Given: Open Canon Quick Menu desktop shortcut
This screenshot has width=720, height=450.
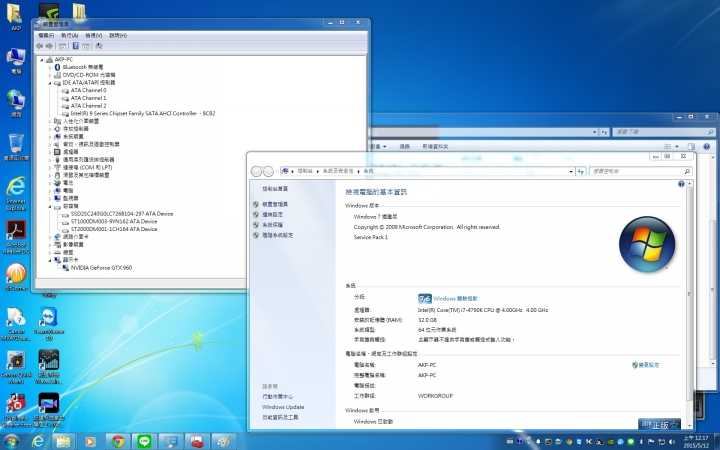Looking at the screenshot, I should 16,366.
